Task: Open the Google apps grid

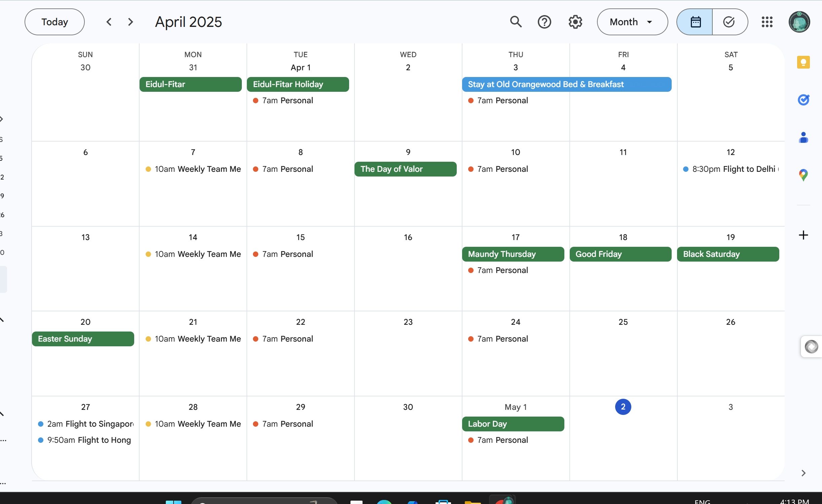Action: tap(767, 22)
